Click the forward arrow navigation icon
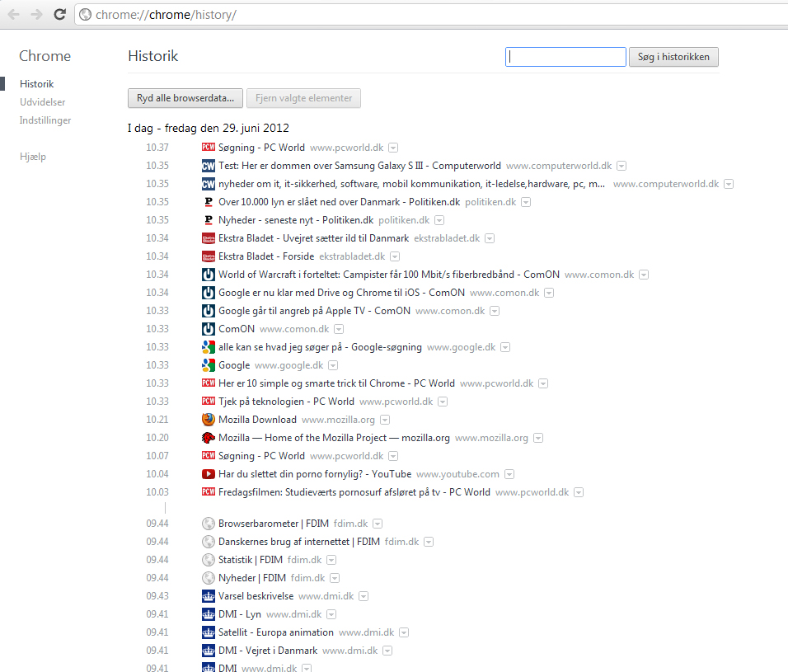 (37, 15)
